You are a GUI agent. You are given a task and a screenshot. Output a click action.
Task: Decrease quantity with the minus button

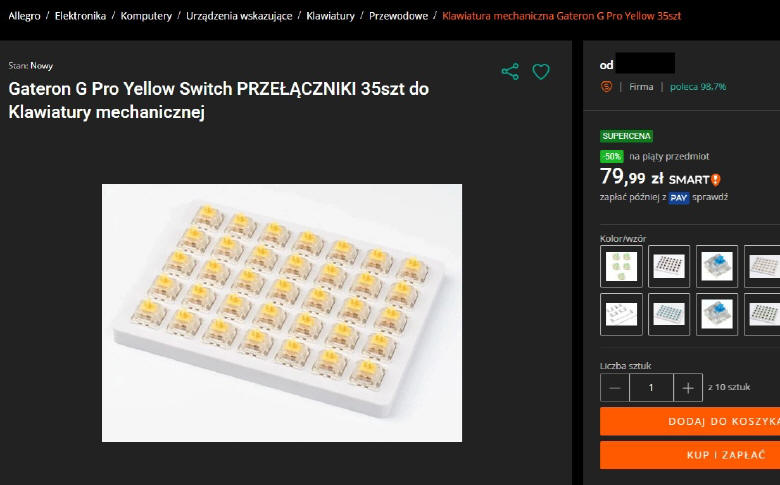615,388
